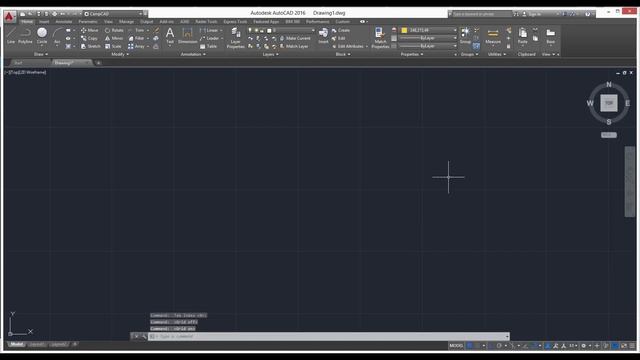Select the Arc tool
The image size is (640, 360).
click(57, 36)
